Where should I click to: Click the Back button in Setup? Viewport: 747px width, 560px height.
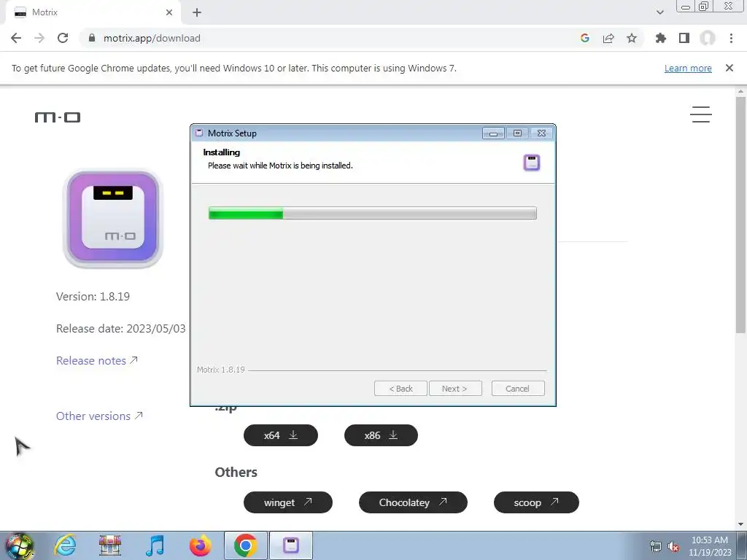tap(400, 389)
